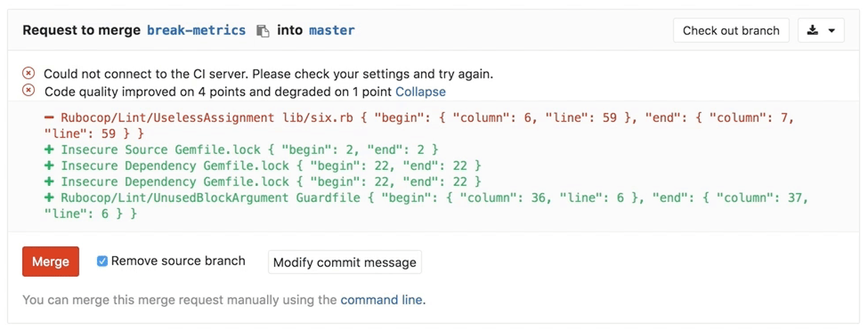Click the plus icon on the UnusedBlockArgument Guardfile entry
Viewport: 868px width, 330px height.
point(49,197)
